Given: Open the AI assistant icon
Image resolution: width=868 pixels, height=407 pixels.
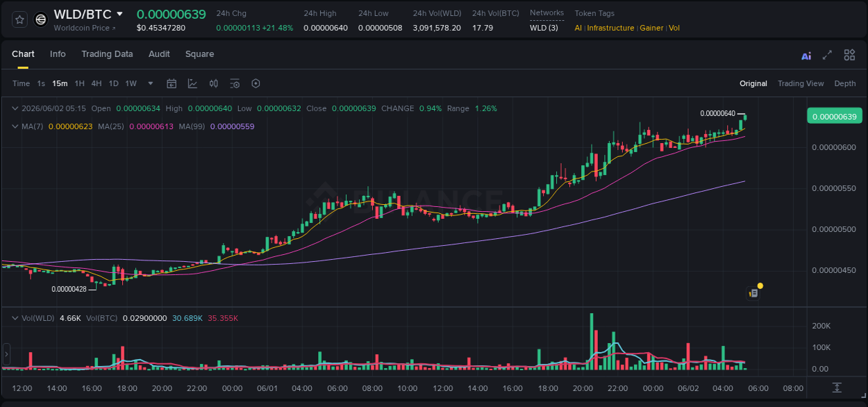Looking at the screenshot, I should 806,56.
